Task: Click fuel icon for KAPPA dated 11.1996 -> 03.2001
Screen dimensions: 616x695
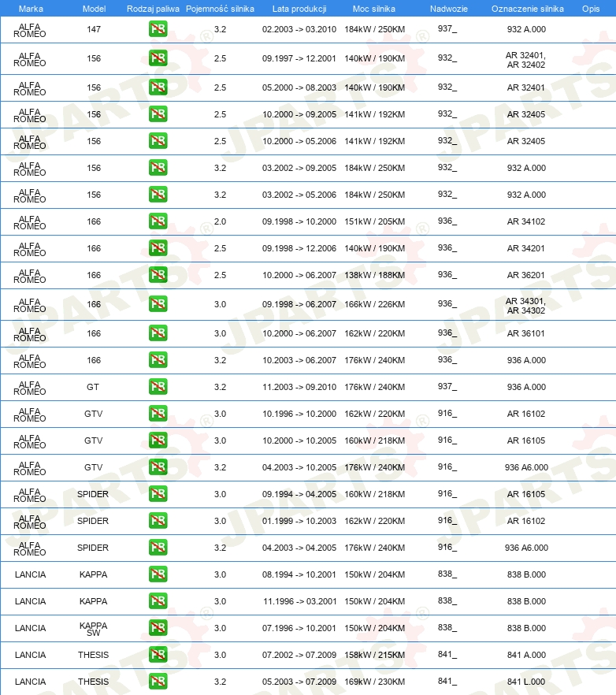Action: 158,601
